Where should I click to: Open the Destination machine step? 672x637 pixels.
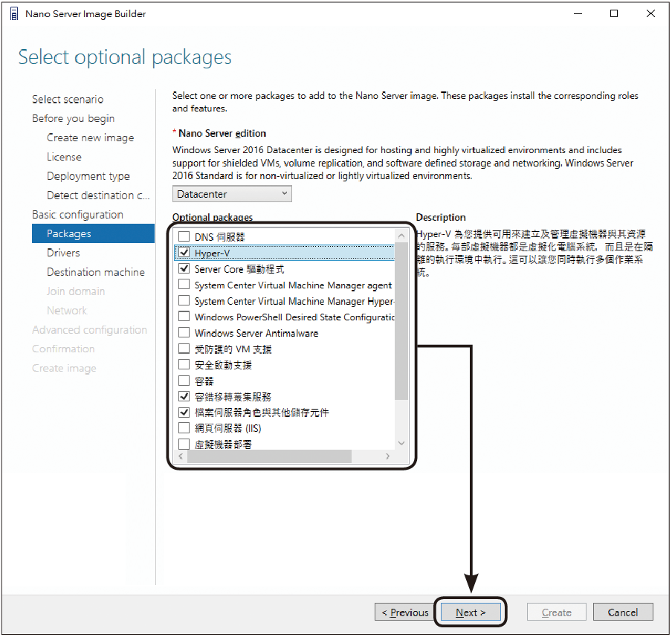pos(96,272)
